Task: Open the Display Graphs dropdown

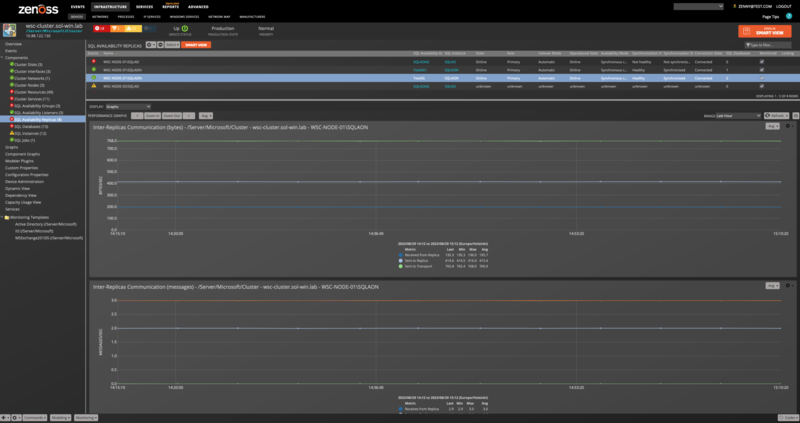Action: 128,107
